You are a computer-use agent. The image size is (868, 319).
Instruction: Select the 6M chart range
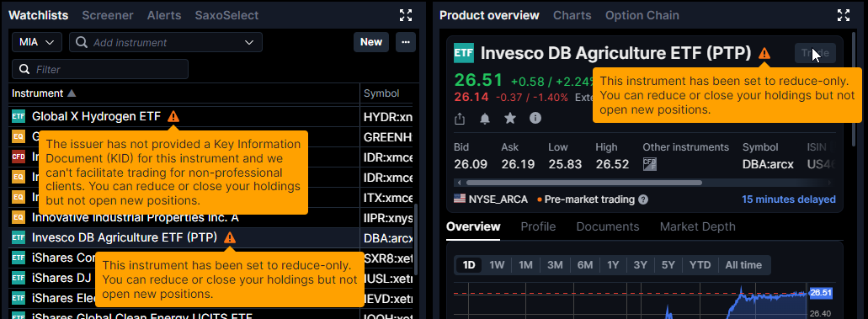(x=585, y=265)
